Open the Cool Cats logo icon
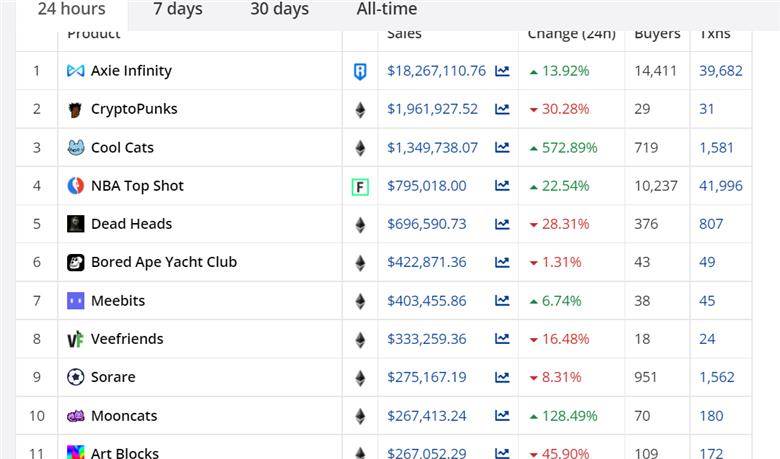780x459 pixels. (76, 148)
